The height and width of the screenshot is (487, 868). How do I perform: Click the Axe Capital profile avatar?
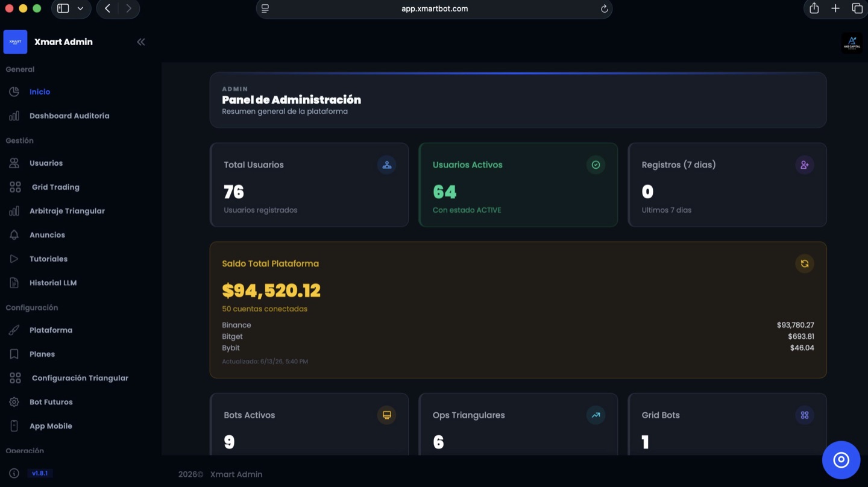(x=852, y=42)
